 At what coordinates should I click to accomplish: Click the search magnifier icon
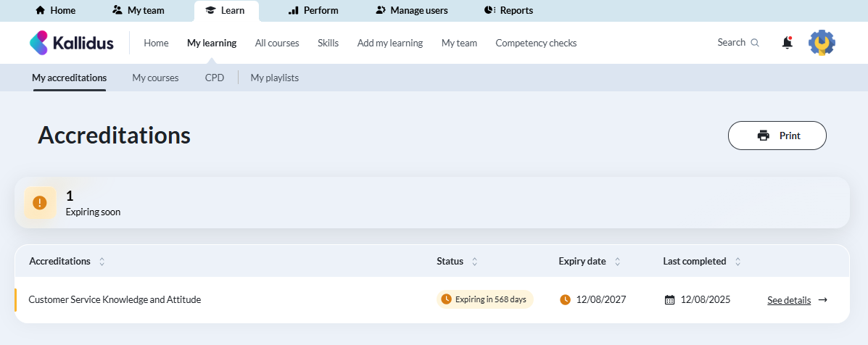click(755, 43)
